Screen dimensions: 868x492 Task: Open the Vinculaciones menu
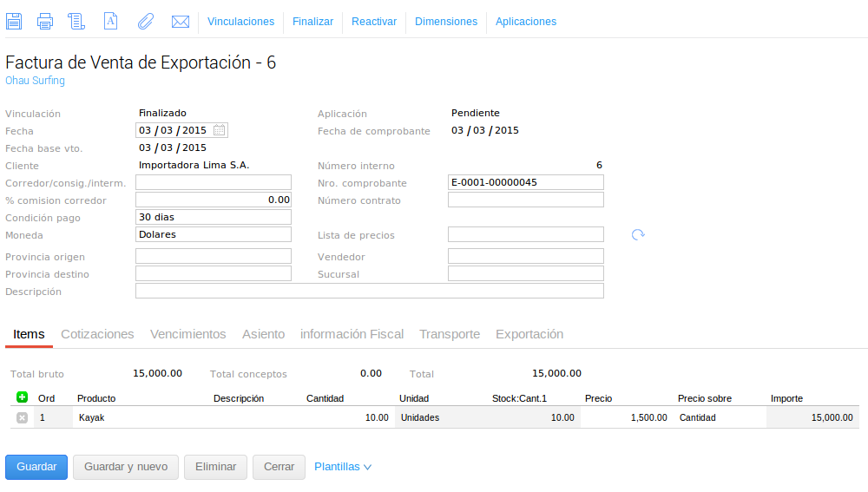pos(240,22)
